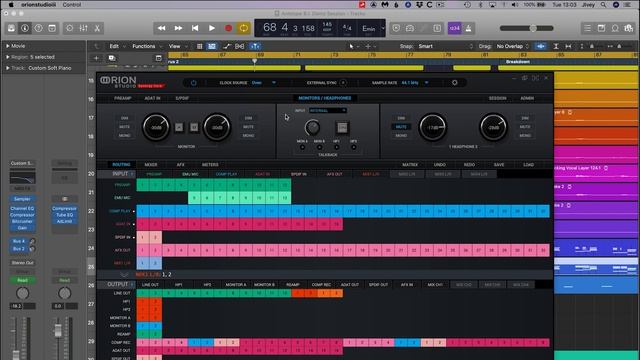The height and width of the screenshot is (360, 640).
Task: Open the SESSION tab
Action: [498, 98]
